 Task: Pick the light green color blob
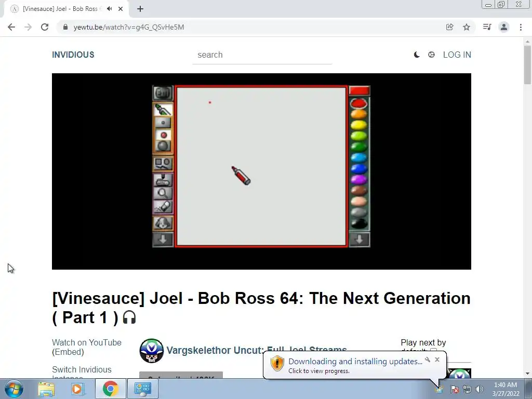coord(358,136)
